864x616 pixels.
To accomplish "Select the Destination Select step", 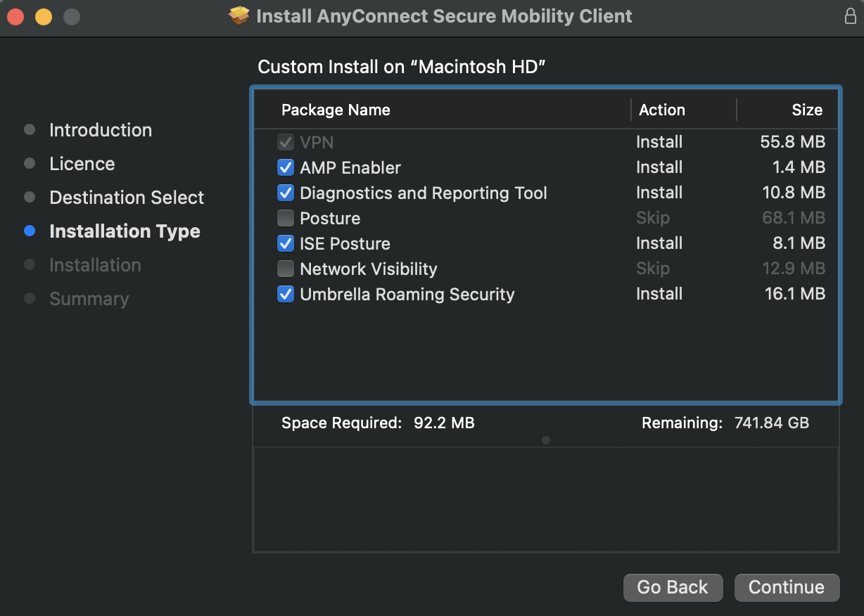I will coord(127,198).
